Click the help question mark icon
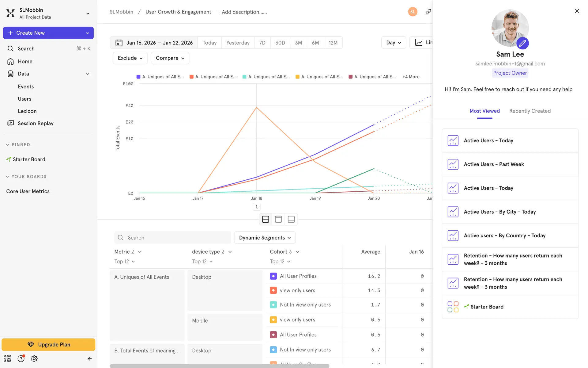The image size is (588, 368). click(21, 358)
